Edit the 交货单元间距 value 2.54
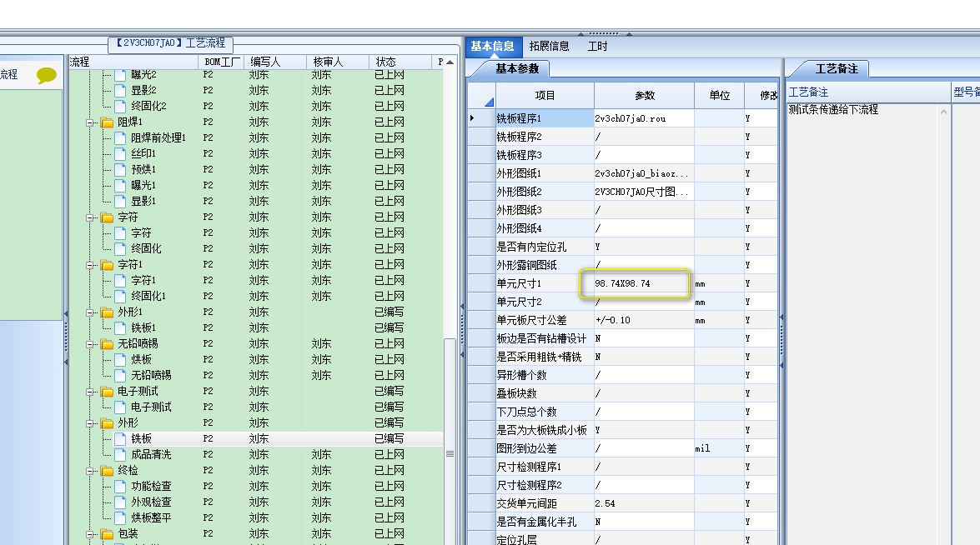 (x=644, y=503)
